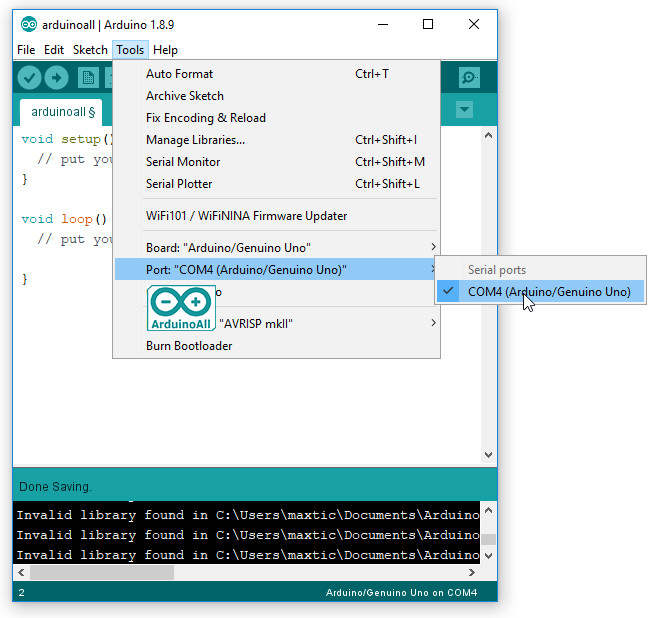Image resolution: width=660 pixels, height=618 pixels.
Task: Open the File menu
Action: [26, 50]
